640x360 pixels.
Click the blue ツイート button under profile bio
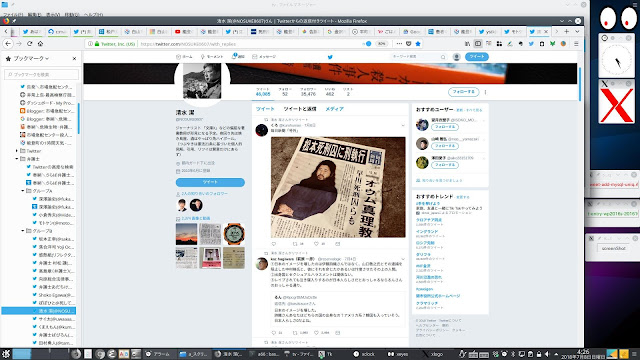(x=210, y=182)
